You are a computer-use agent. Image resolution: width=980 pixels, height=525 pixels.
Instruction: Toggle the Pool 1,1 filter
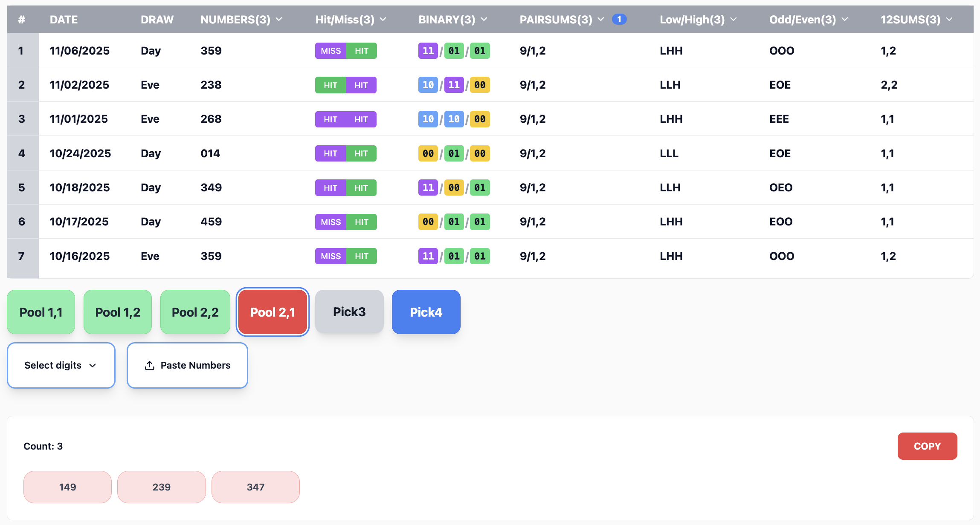41,312
